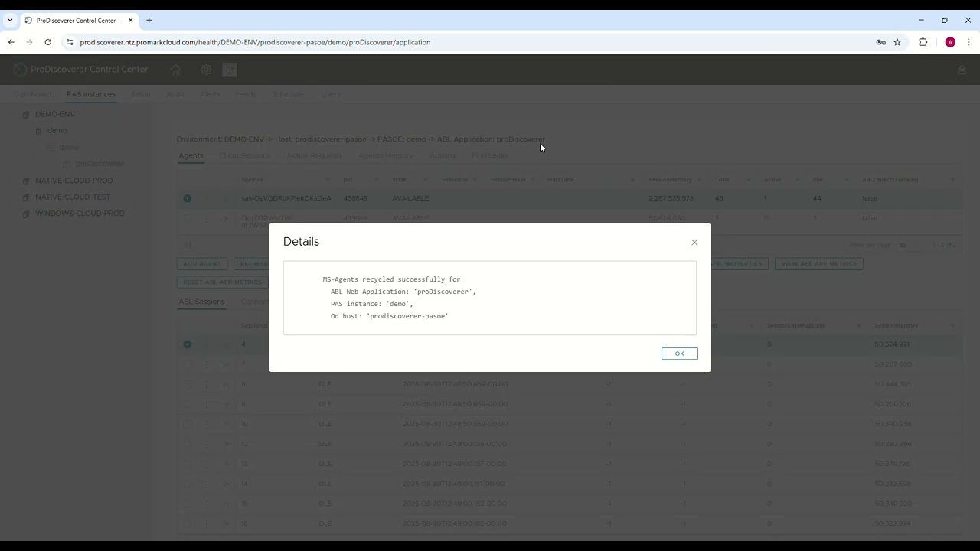Click the proDiscoverer application icon in tree
The height and width of the screenshot is (551, 980).
[x=67, y=164]
